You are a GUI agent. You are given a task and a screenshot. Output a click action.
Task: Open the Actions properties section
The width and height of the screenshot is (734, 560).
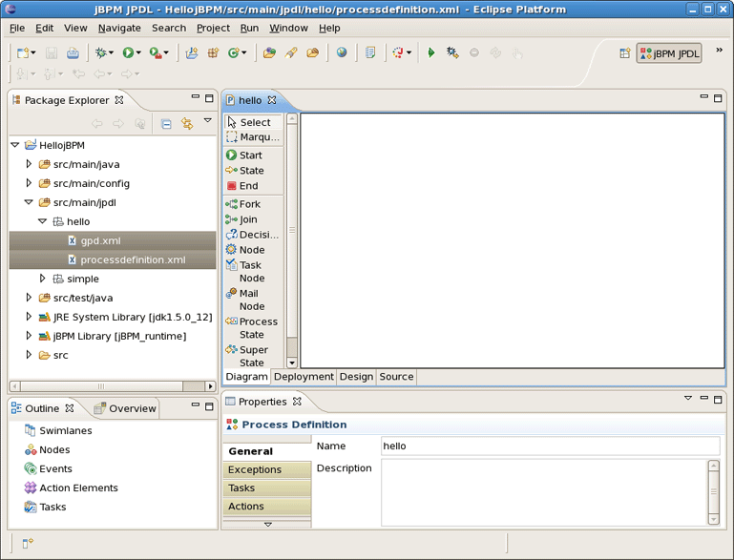[x=267, y=507]
